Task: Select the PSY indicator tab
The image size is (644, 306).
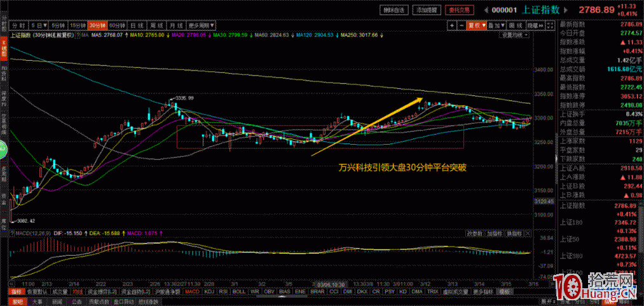Action: click(389, 291)
